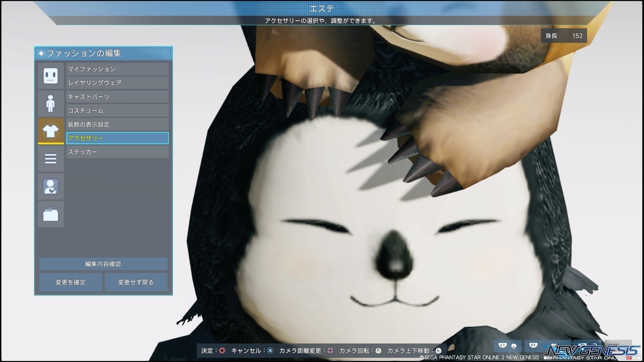This screenshot has width=644, height=362.
Task: Click the エステ title header
Action: point(322,8)
